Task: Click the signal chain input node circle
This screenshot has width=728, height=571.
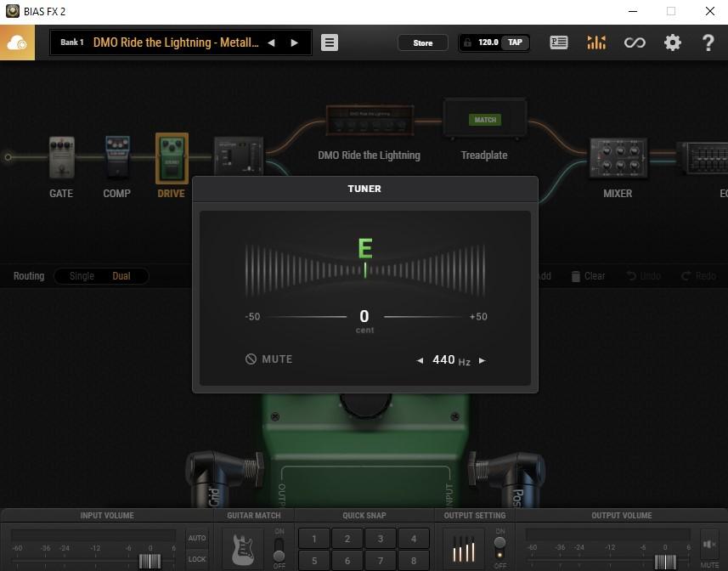Action: click(8, 157)
